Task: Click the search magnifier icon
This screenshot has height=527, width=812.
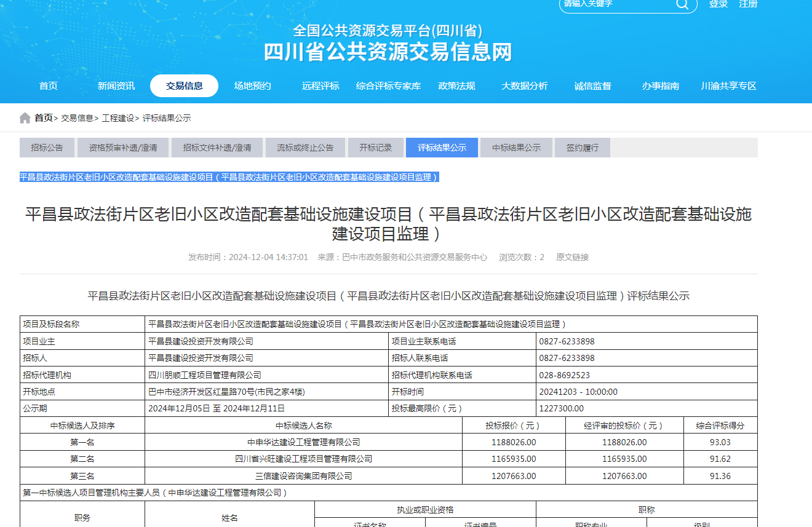Action: (682, 4)
